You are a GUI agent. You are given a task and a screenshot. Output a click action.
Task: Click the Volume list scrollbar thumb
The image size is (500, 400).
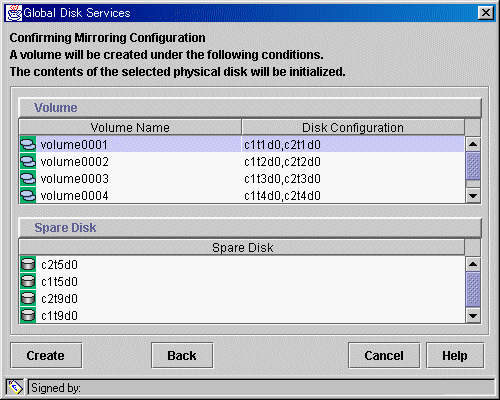pyautogui.click(x=473, y=166)
